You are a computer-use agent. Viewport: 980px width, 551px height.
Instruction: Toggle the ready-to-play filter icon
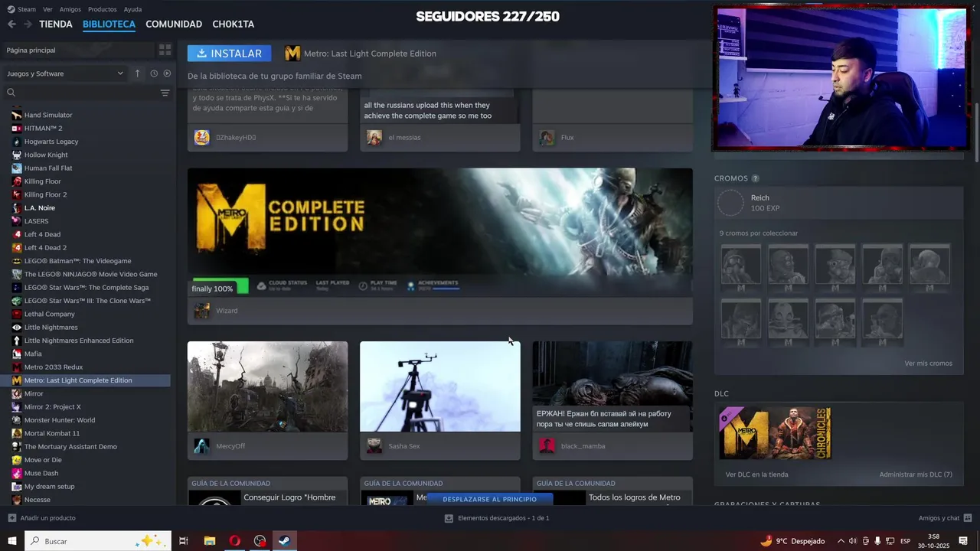[x=167, y=73]
